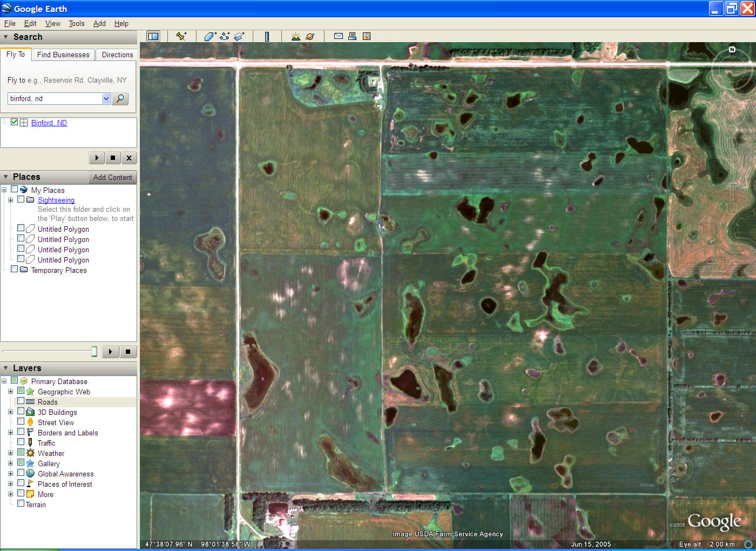Open the Ruler measuring tool

[x=267, y=36]
